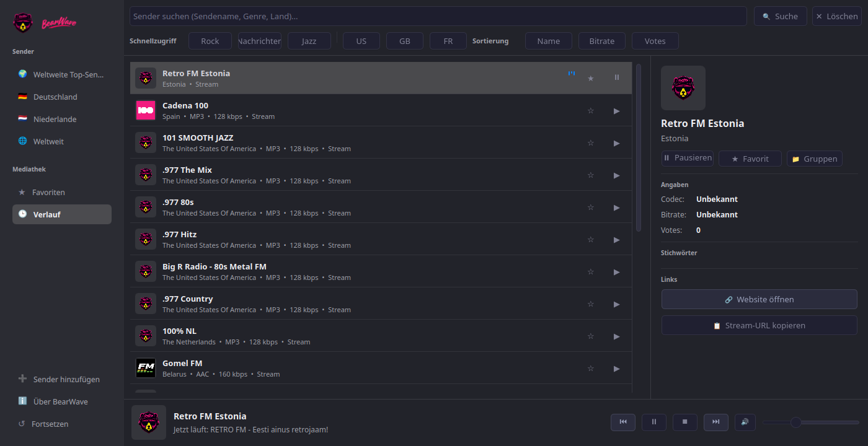Viewport: 868px width, 446px height.
Task: Mute audio via the speaker icon
Action: pos(745,422)
